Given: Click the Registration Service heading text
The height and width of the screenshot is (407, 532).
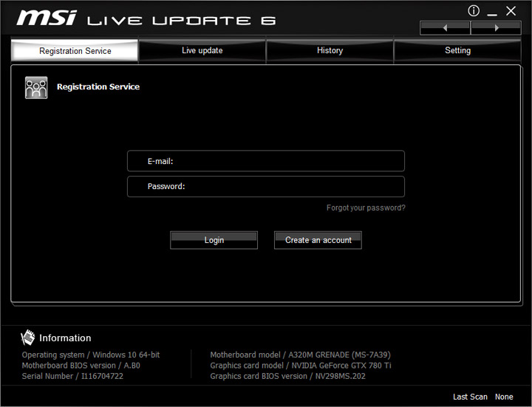Looking at the screenshot, I should tap(98, 87).
